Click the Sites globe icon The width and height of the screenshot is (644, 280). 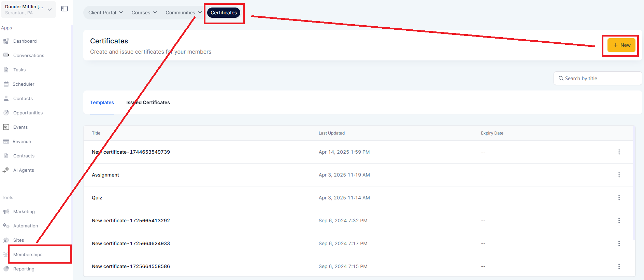tap(6, 240)
